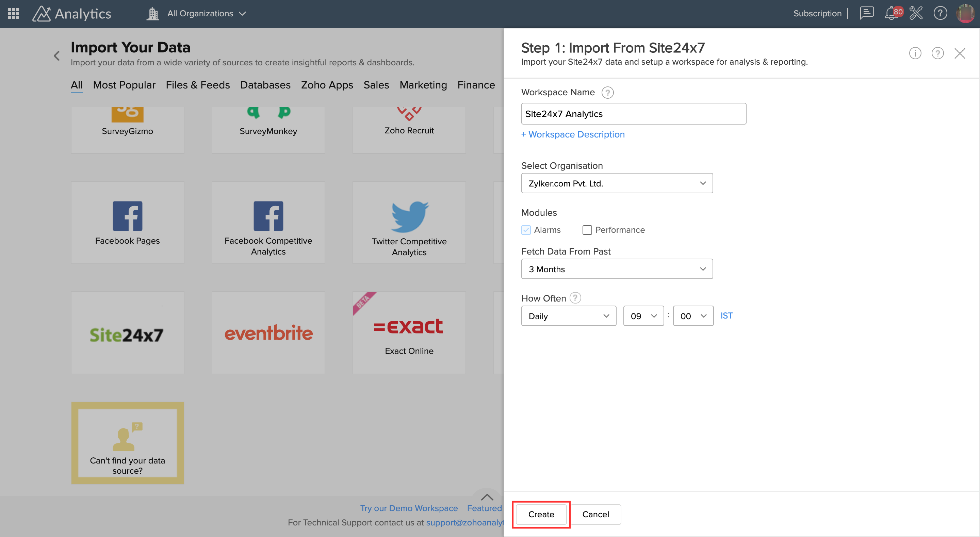Open the Fetch Data From Past dropdown
980x537 pixels.
pyautogui.click(x=617, y=269)
